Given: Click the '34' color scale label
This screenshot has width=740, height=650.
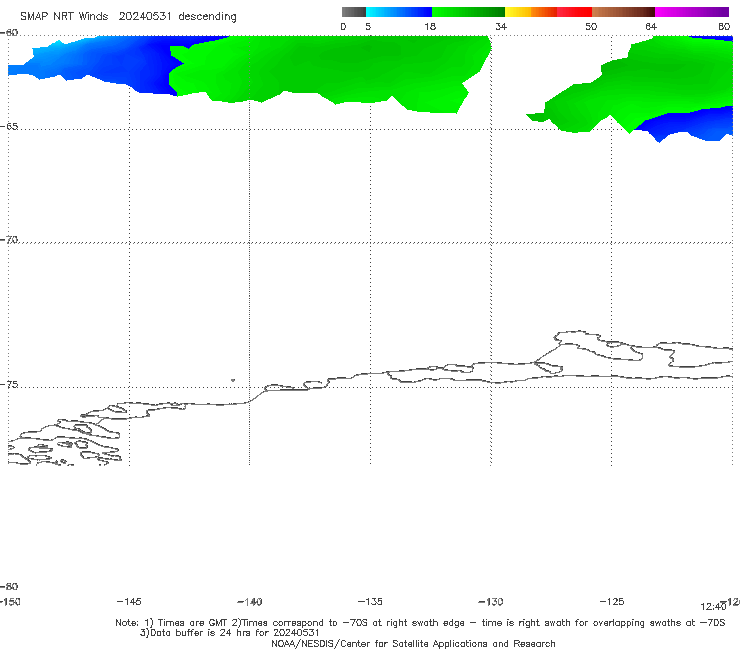Looking at the screenshot, I should pyautogui.click(x=501, y=26).
